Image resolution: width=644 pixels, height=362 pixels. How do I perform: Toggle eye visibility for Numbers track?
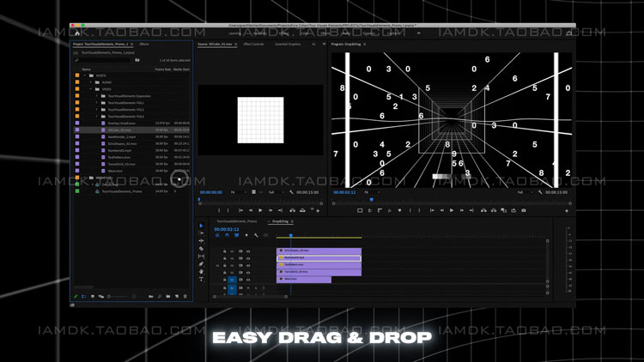248,258
